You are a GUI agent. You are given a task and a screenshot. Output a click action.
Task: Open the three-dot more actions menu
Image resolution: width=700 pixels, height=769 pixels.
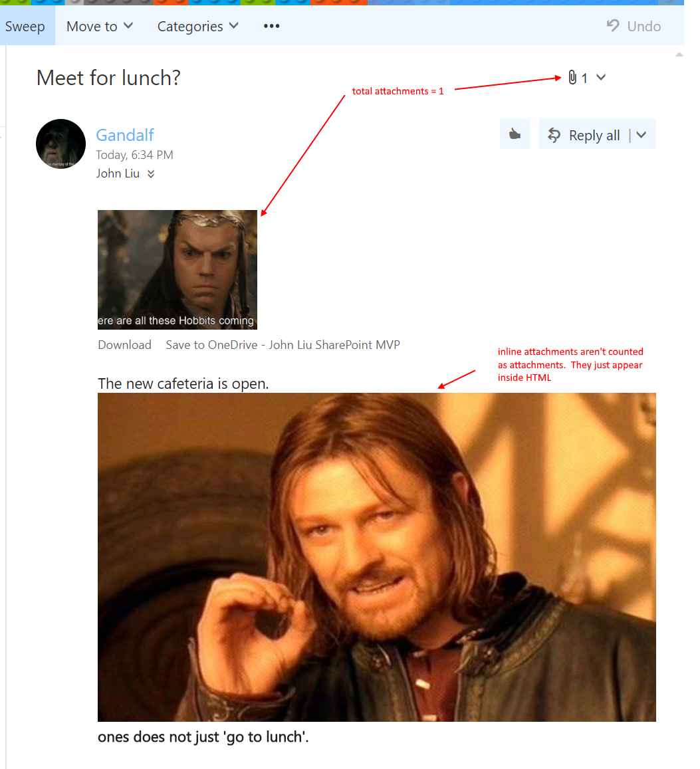271,26
